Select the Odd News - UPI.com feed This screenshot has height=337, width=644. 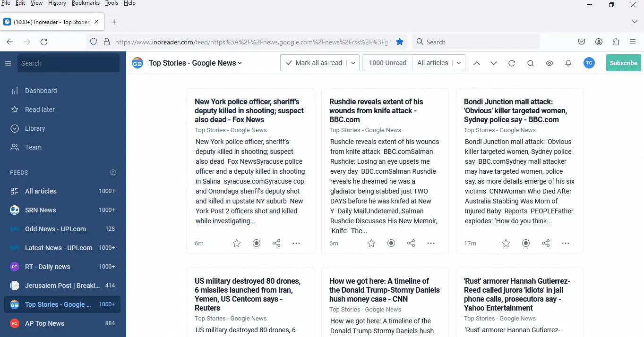click(55, 229)
